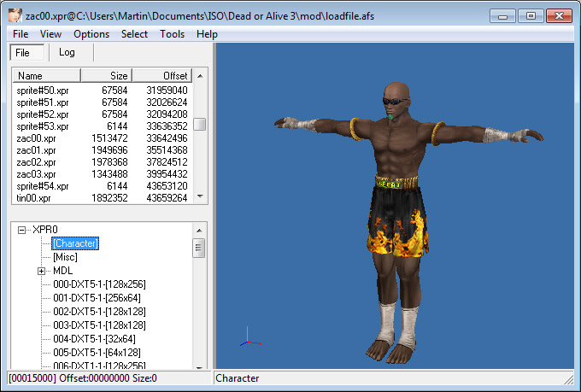Click the file list scroll up arrow
Image resolution: width=581 pixels, height=392 pixels.
(x=200, y=76)
